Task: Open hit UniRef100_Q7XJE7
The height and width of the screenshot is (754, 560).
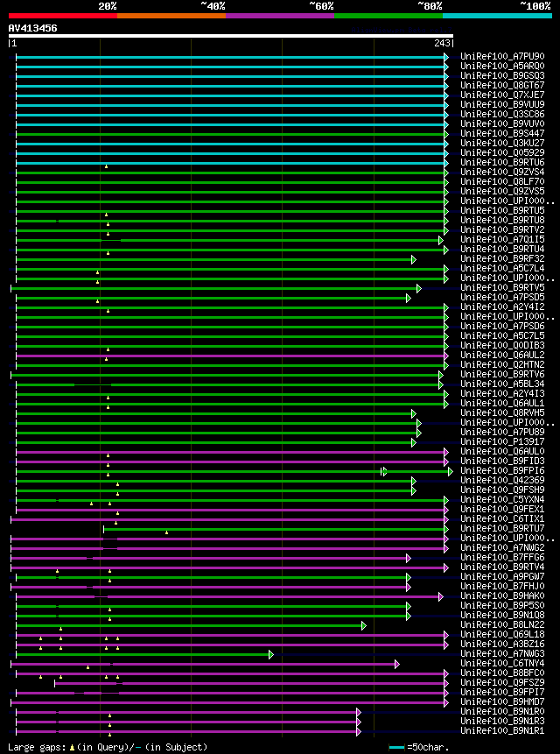Action: point(502,95)
